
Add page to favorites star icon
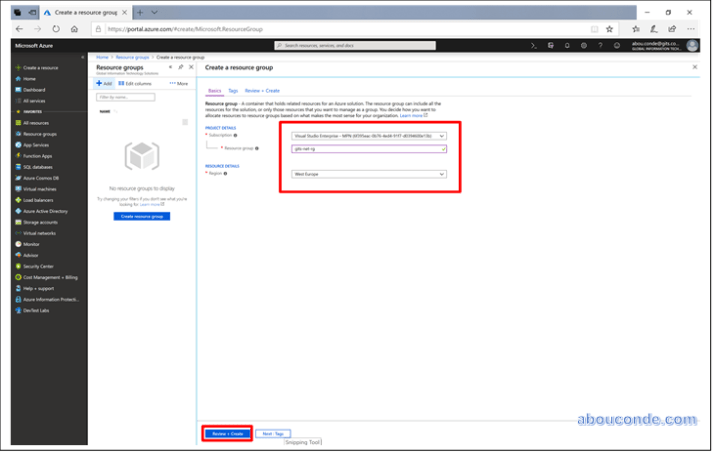point(608,29)
